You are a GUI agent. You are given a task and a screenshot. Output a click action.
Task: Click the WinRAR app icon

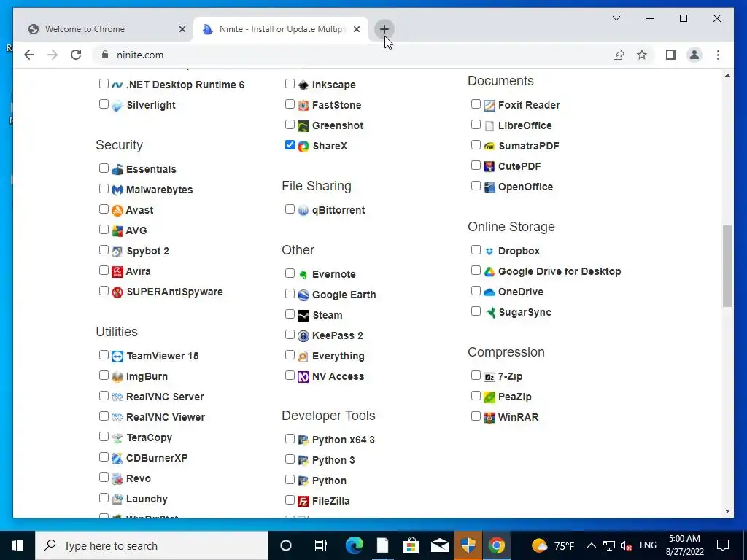pyautogui.click(x=489, y=418)
